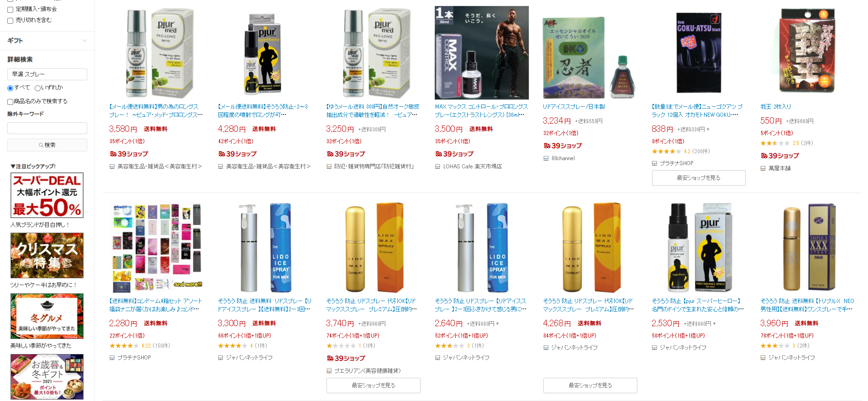Open the MAX マックス コントロール product link
The width and height of the screenshot is (868, 401).
click(x=481, y=111)
